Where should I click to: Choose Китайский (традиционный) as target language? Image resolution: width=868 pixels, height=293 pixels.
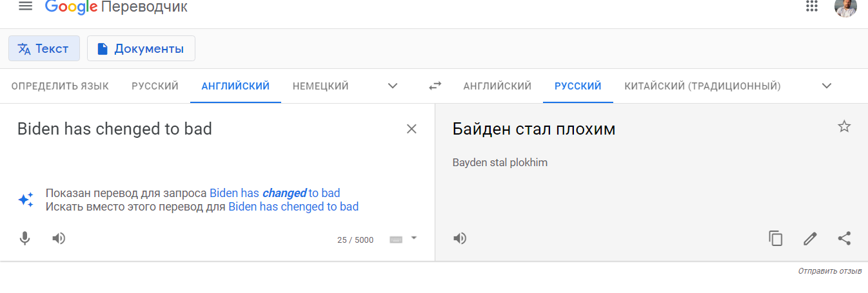click(x=702, y=86)
